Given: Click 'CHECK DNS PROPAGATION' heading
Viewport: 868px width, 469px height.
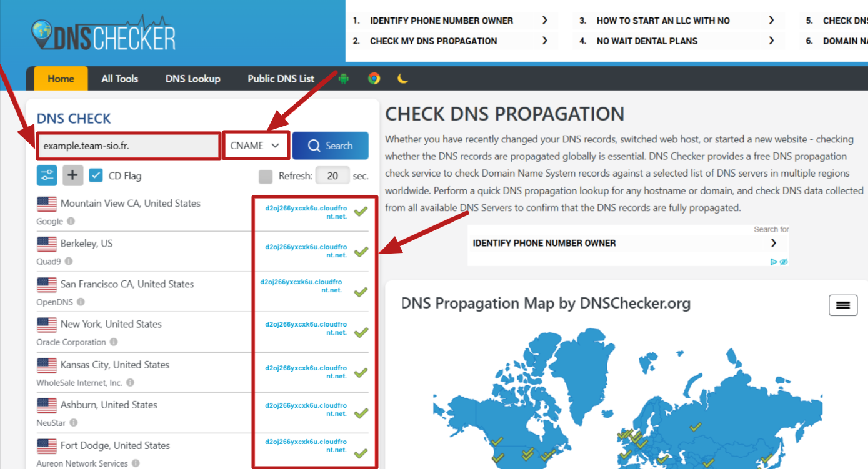Looking at the screenshot, I should (x=505, y=114).
